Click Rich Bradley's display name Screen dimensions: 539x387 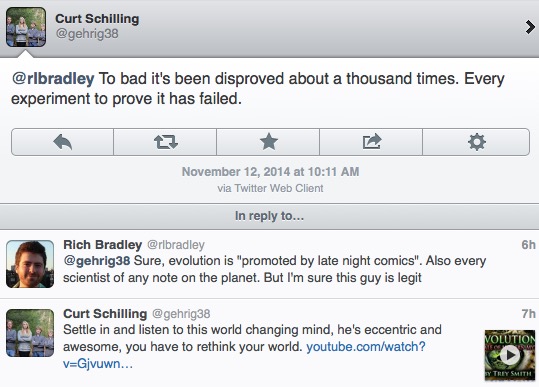(x=102, y=245)
